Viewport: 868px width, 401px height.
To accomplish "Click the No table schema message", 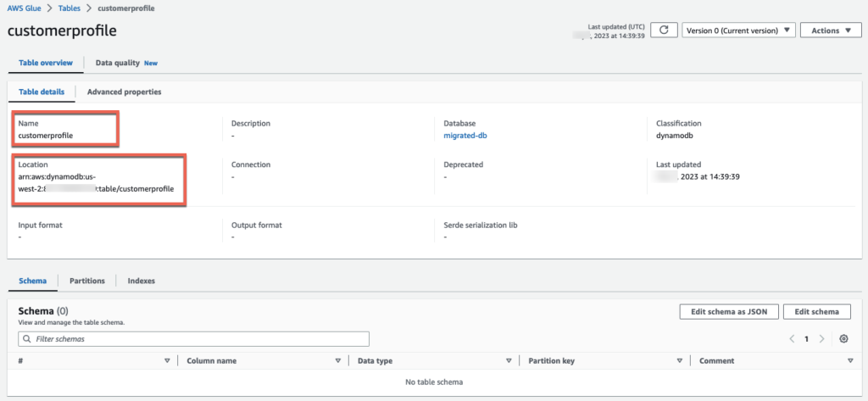I will pos(434,382).
